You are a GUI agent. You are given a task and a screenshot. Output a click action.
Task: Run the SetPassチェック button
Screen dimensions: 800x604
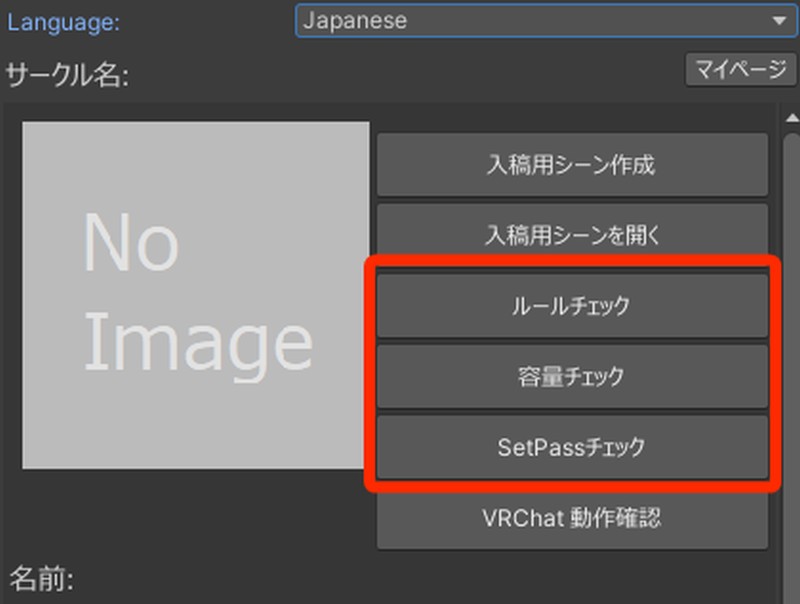[x=572, y=447]
